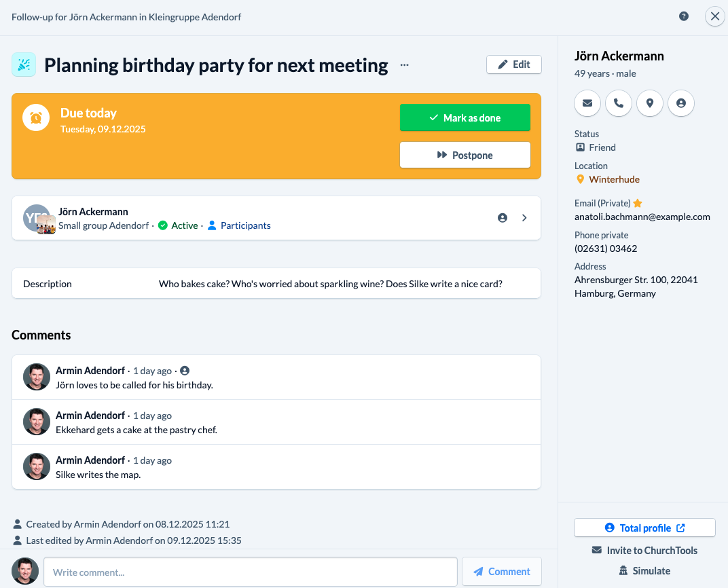Image resolution: width=728 pixels, height=588 pixels.
Task: Mark the follow-up as done
Action: 465,117
